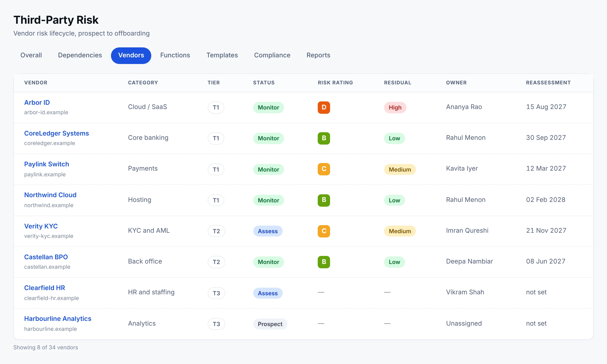607x364 pixels.
Task: Click the B risk rating badge for Castellan BPO
Action: click(324, 262)
